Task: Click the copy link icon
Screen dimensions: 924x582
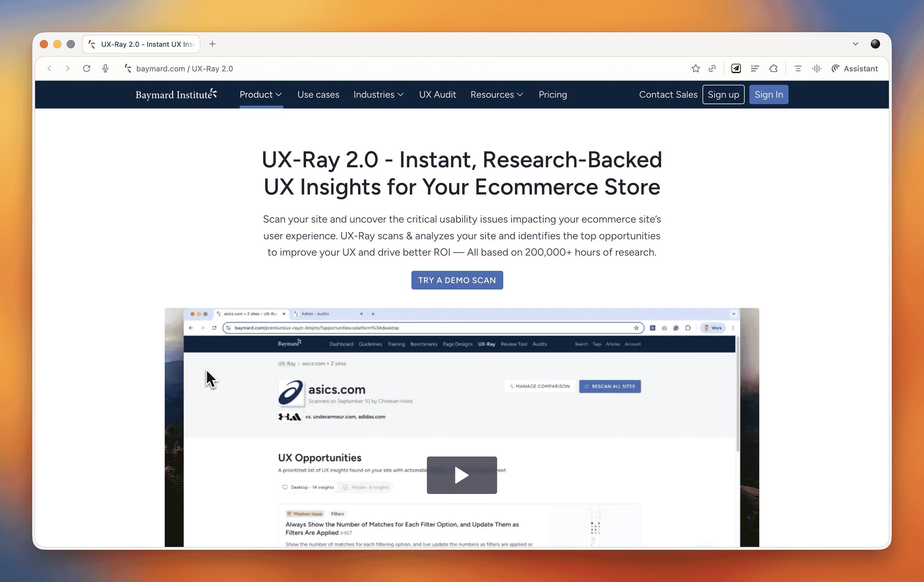Action: [712, 69]
